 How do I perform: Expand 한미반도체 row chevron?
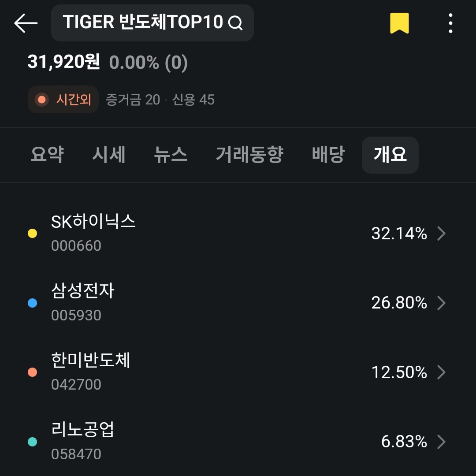pyautogui.click(x=441, y=372)
